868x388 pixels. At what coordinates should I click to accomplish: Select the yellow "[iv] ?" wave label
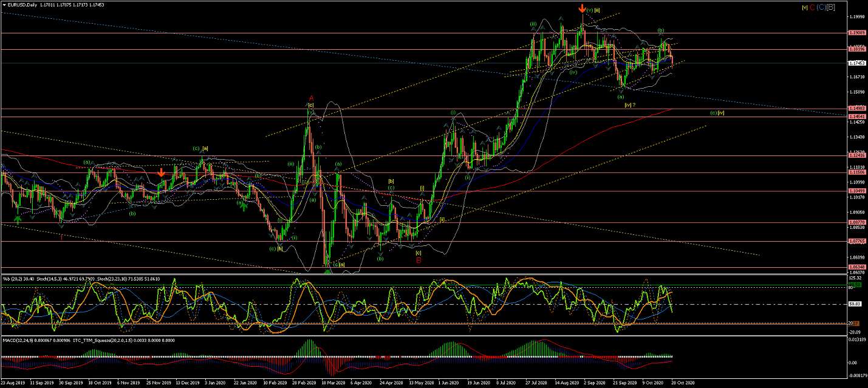tap(630, 105)
